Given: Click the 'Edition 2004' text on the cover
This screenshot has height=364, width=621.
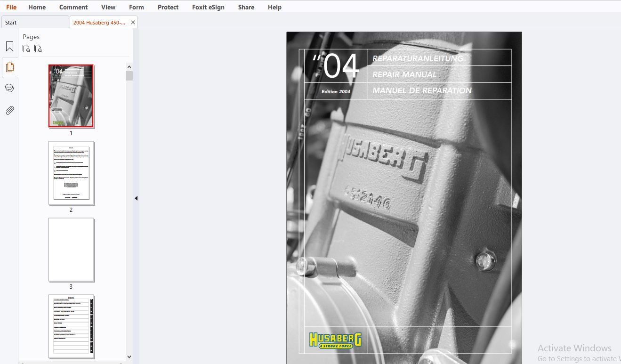Looking at the screenshot, I should 336,91.
